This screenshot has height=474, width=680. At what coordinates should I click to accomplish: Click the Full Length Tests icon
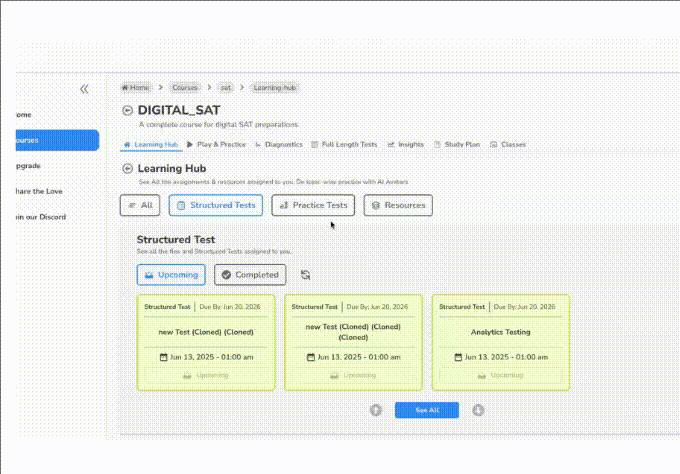click(314, 144)
